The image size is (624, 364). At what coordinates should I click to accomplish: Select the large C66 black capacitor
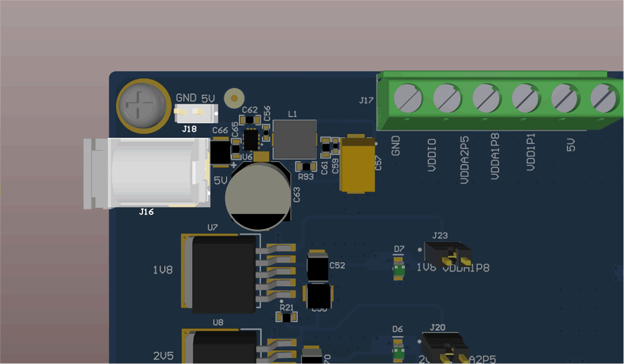[x=220, y=152]
